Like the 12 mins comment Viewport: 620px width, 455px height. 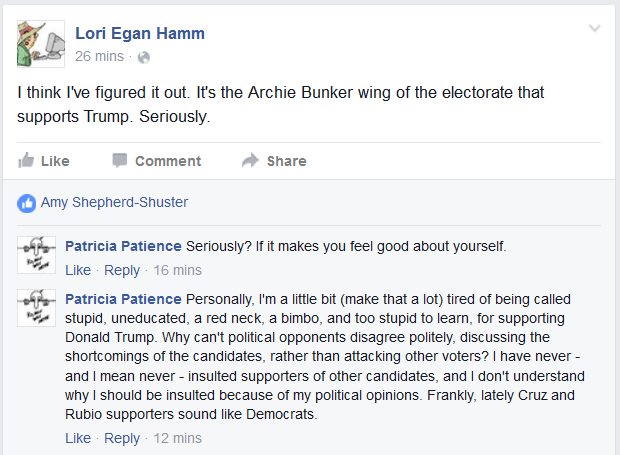click(x=78, y=438)
